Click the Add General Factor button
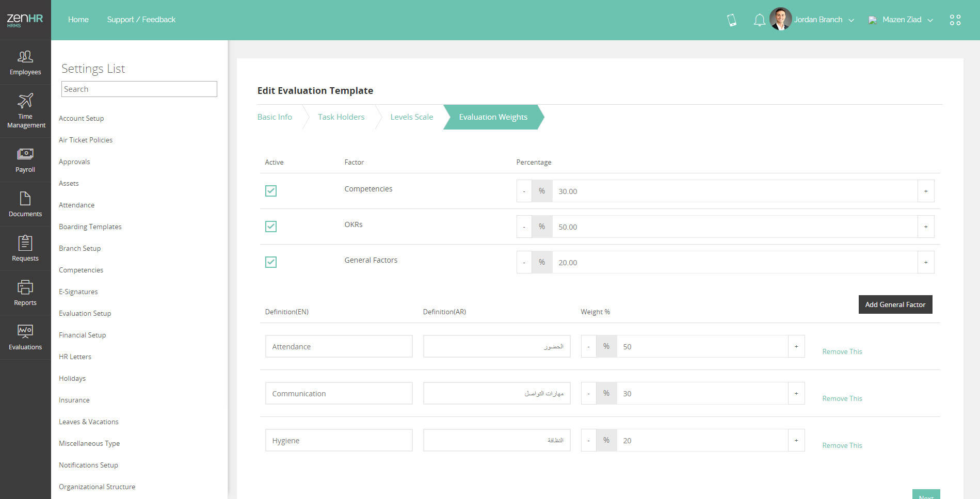The height and width of the screenshot is (499, 980). pyautogui.click(x=895, y=304)
